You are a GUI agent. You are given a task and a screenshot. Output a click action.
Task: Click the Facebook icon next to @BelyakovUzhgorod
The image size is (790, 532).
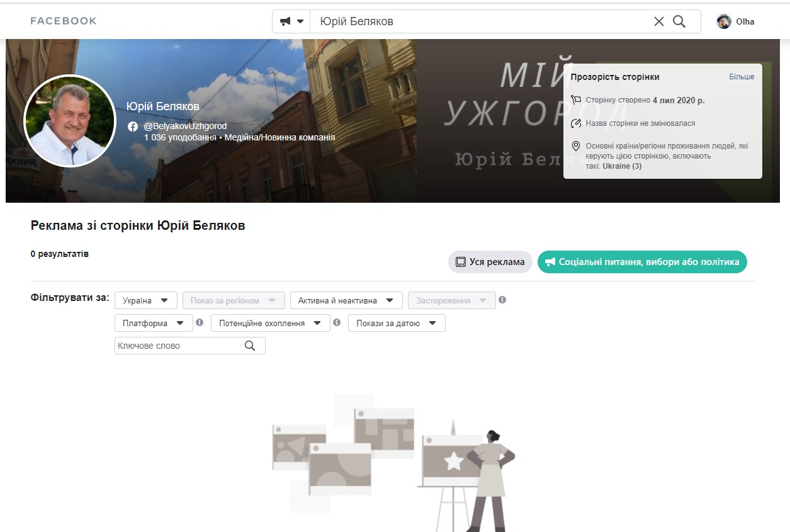pyautogui.click(x=133, y=126)
